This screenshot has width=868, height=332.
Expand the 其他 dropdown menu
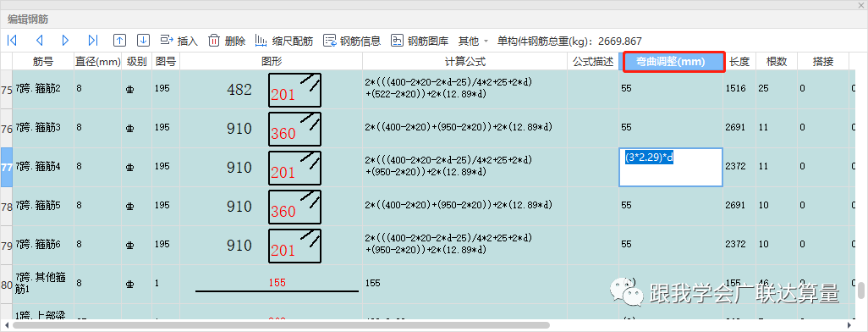point(473,41)
